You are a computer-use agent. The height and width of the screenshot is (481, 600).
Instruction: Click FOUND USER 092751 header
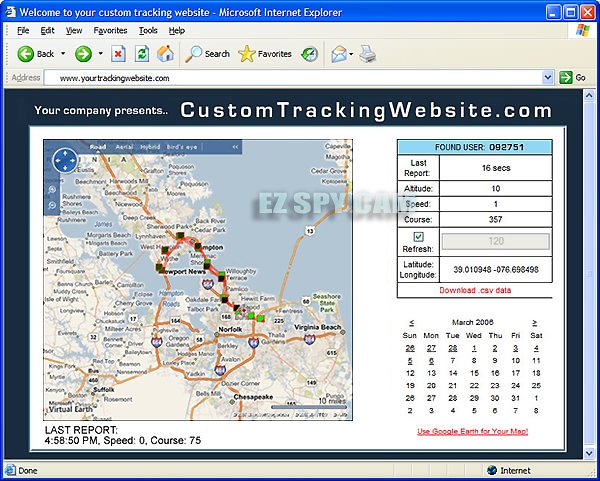pyautogui.click(x=474, y=147)
